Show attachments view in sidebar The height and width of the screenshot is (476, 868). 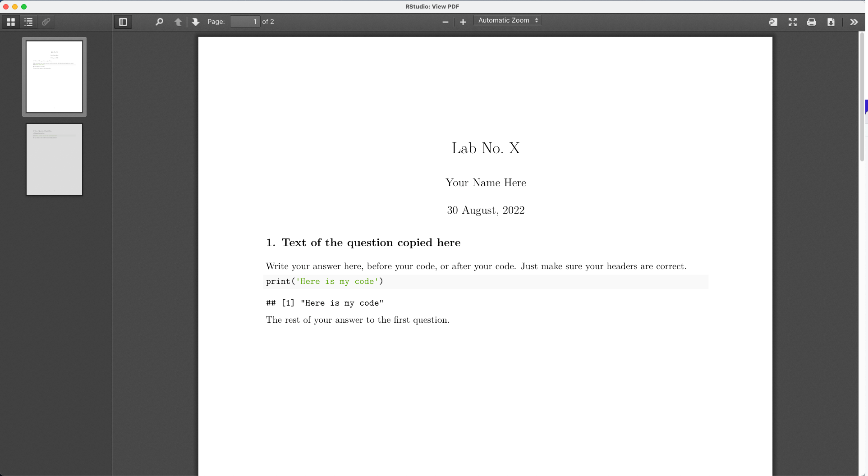click(46, 22)
